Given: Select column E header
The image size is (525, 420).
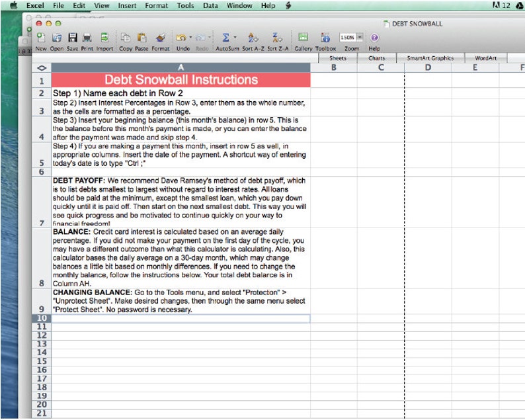Looking at the screenshot, I should pyautogui.click(x=475, y=67).
